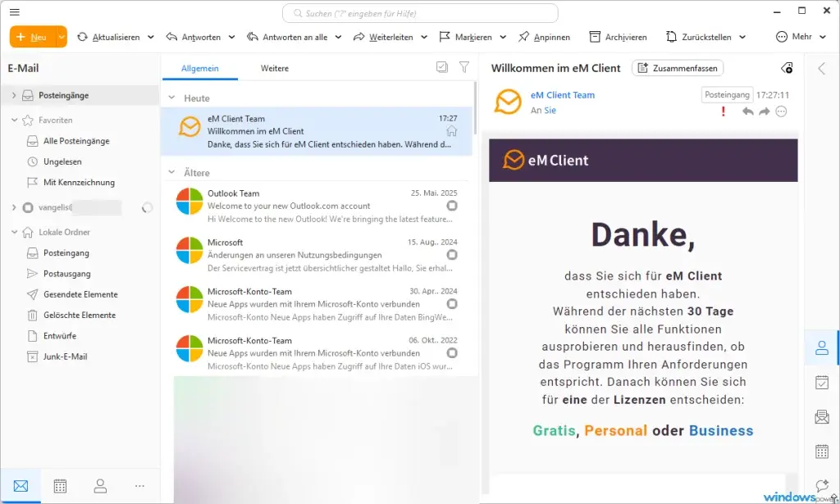Screen dimensions: 840x504
Task: Open the Antworten dropdown arrow
Action: [x=231, y=37]
